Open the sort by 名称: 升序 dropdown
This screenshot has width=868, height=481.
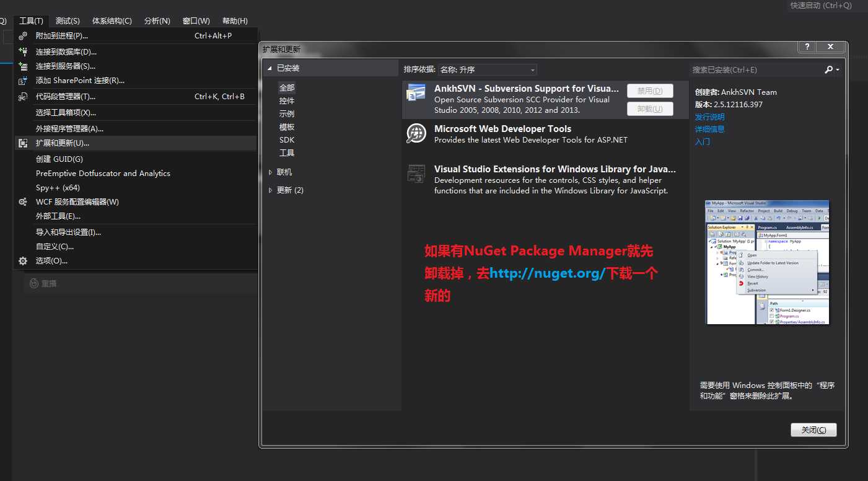tap(487, 70)
